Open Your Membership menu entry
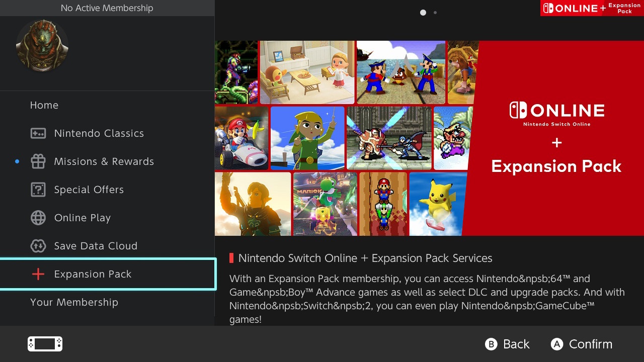Screen dimensions: 644x362 pos(74,302)
